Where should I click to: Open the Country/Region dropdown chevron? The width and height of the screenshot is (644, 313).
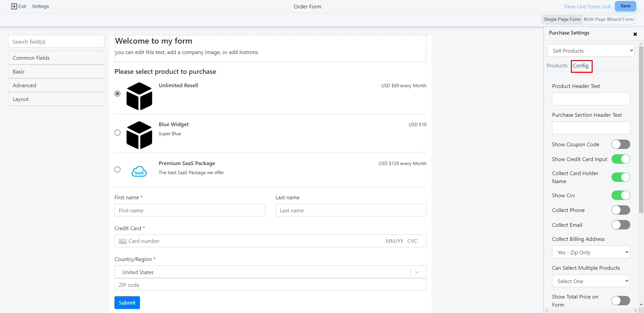click(x=417, y=272)
